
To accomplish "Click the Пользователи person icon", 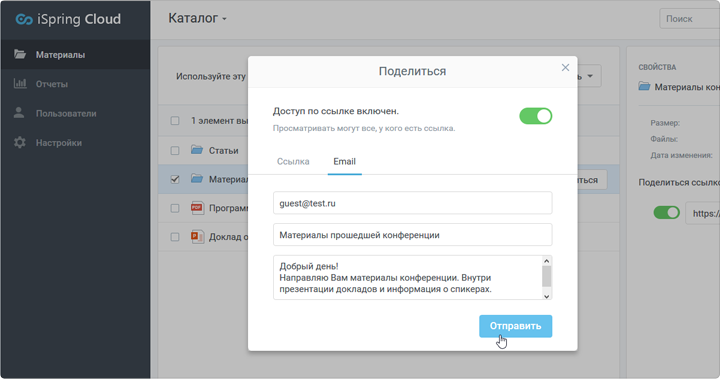I will (19, 113).
